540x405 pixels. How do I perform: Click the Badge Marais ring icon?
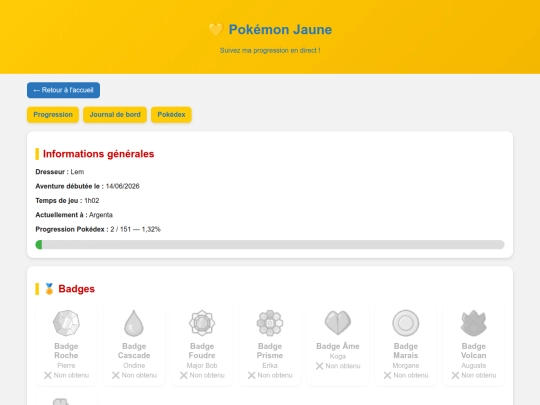pos(406,323)
